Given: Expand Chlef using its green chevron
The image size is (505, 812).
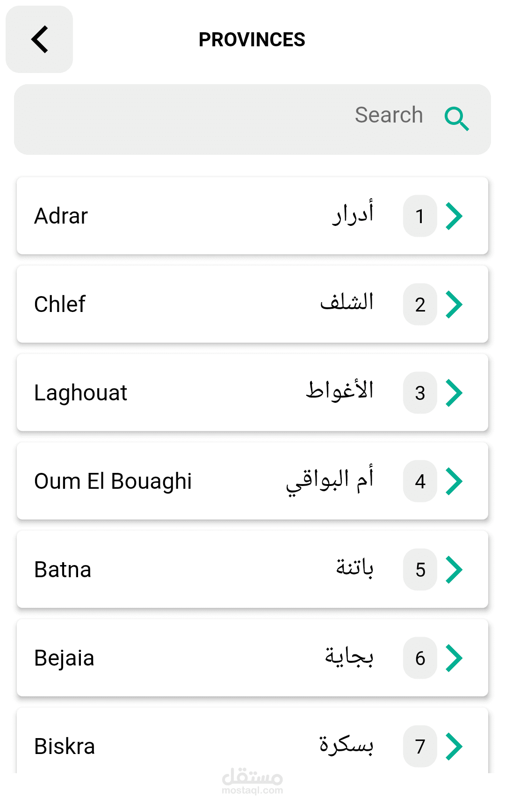Looking at the screenshot, I should click(x=454, y=304).
